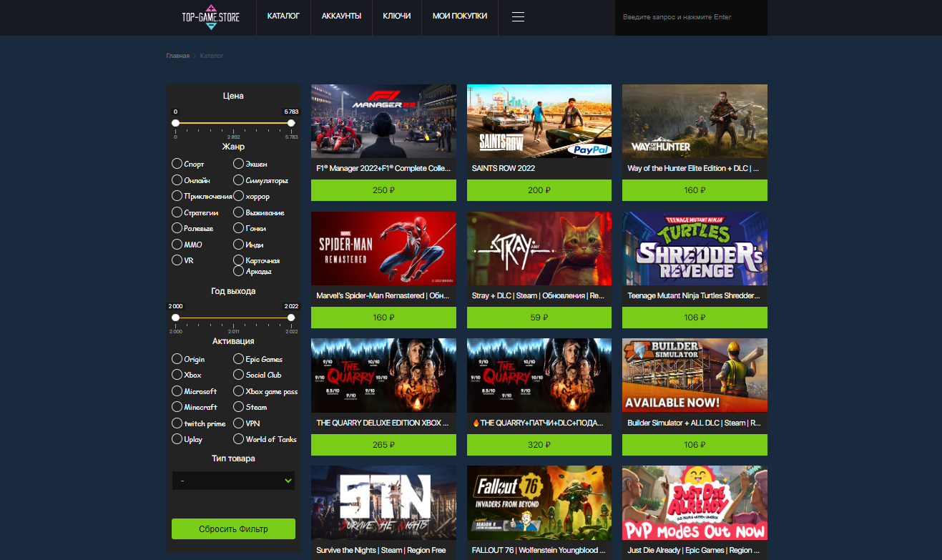Click the Turtles Shredder's Revenge image

coord(695,248)
